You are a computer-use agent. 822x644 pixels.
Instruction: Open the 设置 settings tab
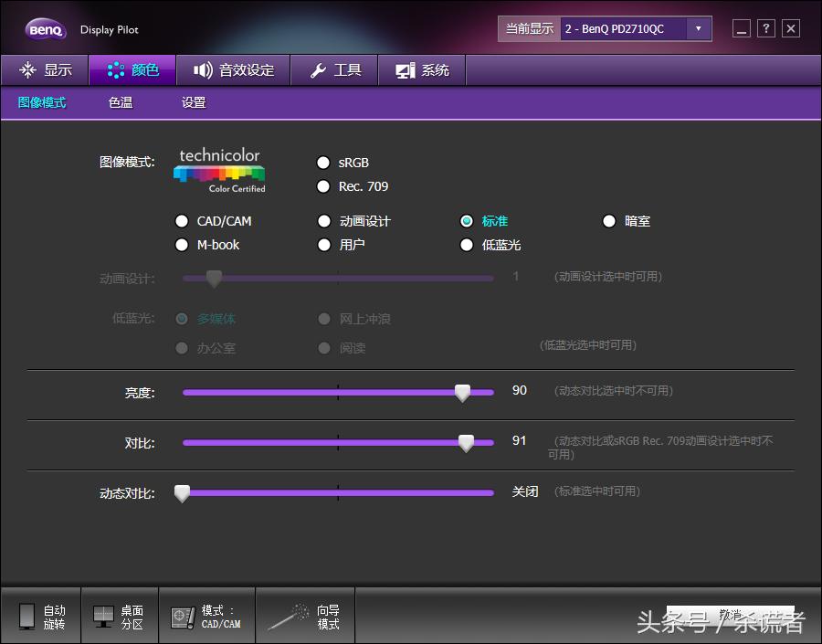tap(193, 103)
